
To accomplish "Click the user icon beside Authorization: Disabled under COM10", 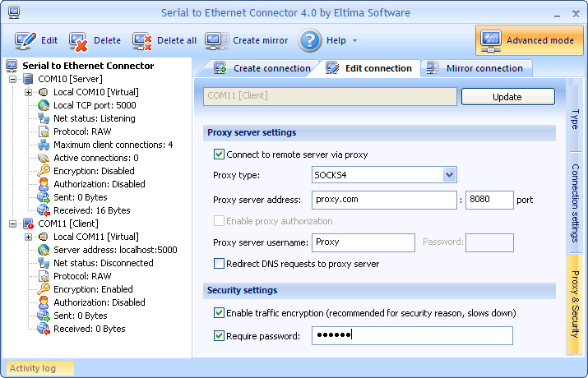I will point(44,184).
